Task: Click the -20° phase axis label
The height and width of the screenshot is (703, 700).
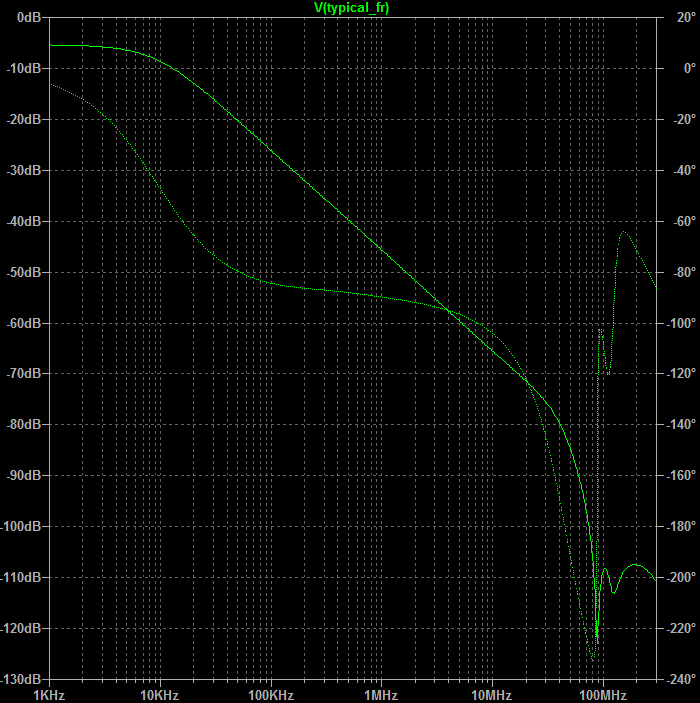Action: pyautogui.click(x=684, y=120)
